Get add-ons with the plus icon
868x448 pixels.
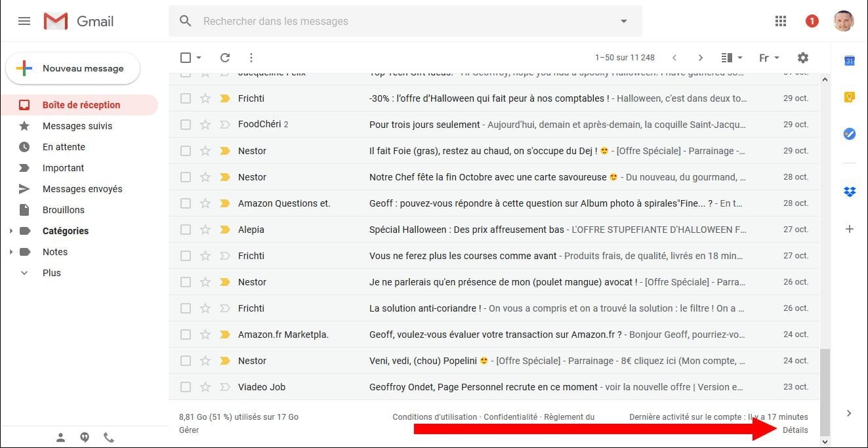coord(850,229)
